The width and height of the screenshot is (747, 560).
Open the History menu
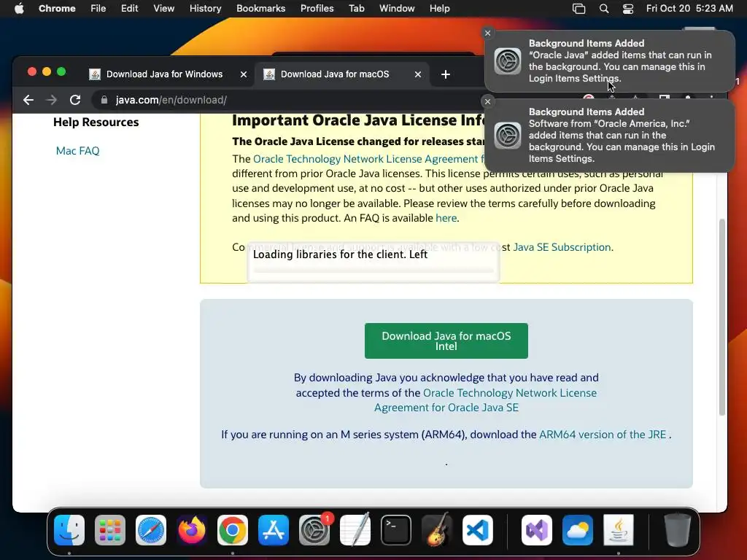(205, 9)
